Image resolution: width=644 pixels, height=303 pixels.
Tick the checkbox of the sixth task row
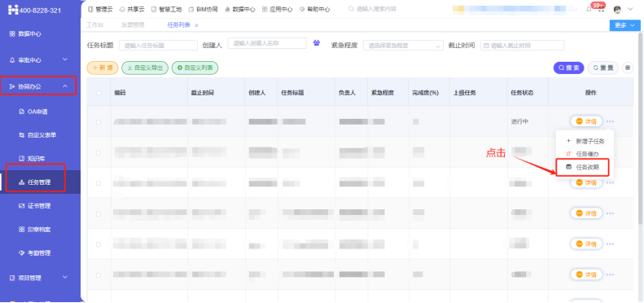pos(99,275)
